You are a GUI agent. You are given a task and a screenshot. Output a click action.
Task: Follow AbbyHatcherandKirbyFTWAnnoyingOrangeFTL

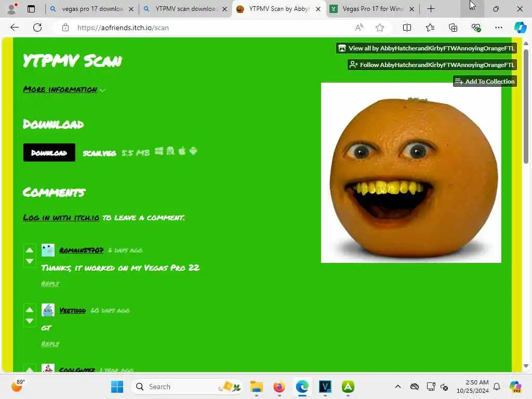pyautogui.click(x=432, y=65)
